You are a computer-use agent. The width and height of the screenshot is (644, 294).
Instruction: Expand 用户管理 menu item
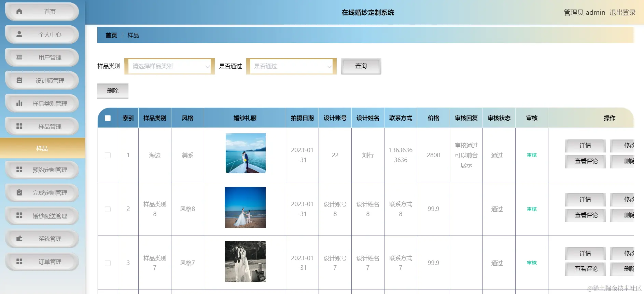42,57
